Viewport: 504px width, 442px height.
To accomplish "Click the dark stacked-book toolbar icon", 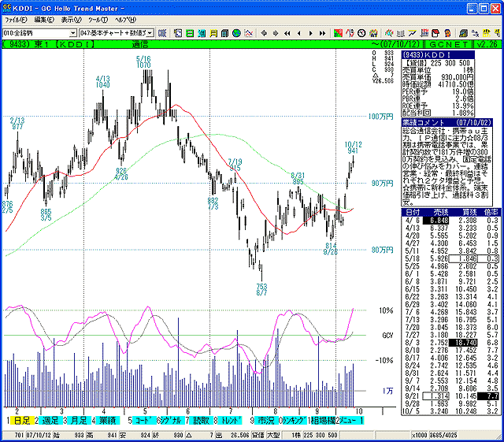I will [x=225, y=33].
